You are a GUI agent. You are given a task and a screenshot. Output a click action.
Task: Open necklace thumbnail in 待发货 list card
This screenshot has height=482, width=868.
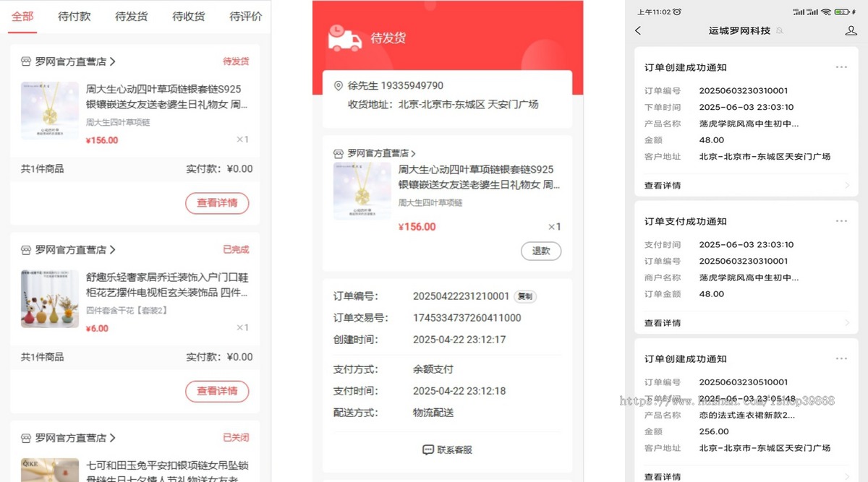(x=50, y=111)
